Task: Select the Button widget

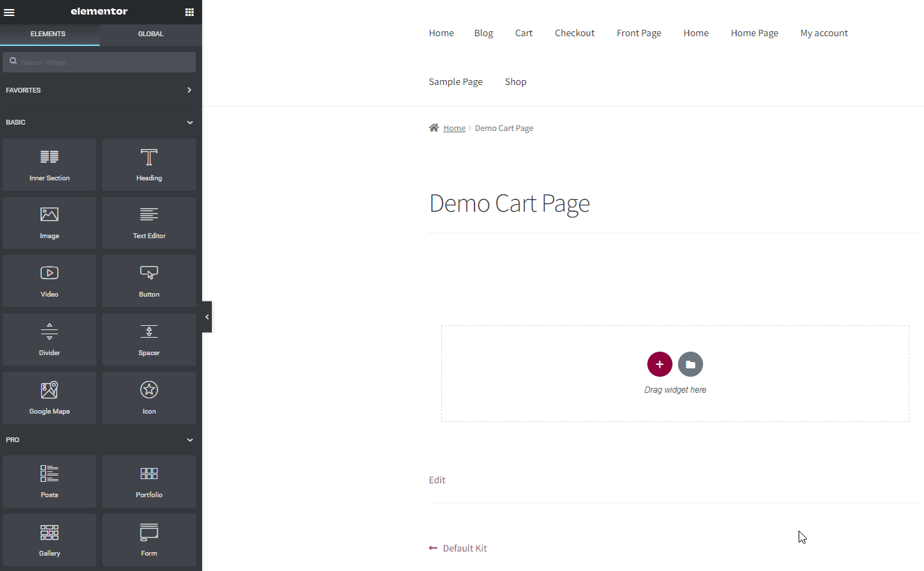Action: (149, 281)
